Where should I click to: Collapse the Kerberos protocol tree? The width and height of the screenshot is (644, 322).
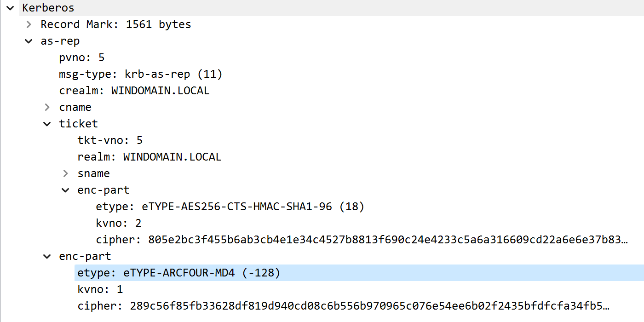tap(10, 8)
